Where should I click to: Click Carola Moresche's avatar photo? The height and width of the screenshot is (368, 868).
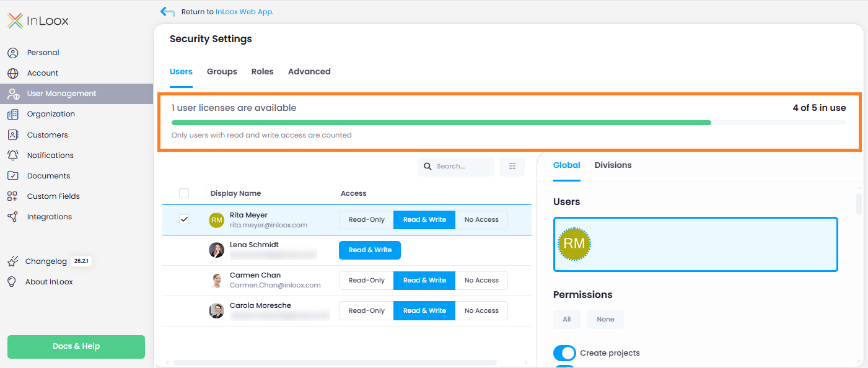coord(216,311)
